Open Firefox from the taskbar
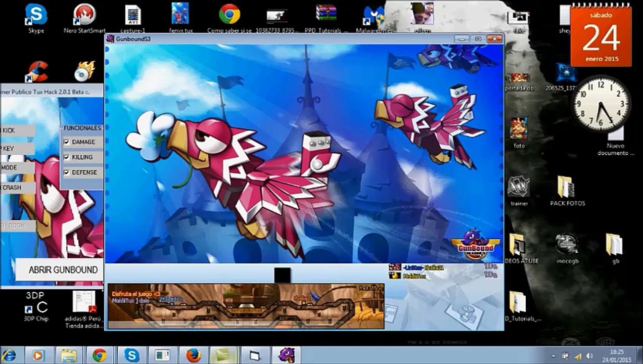 193,355
